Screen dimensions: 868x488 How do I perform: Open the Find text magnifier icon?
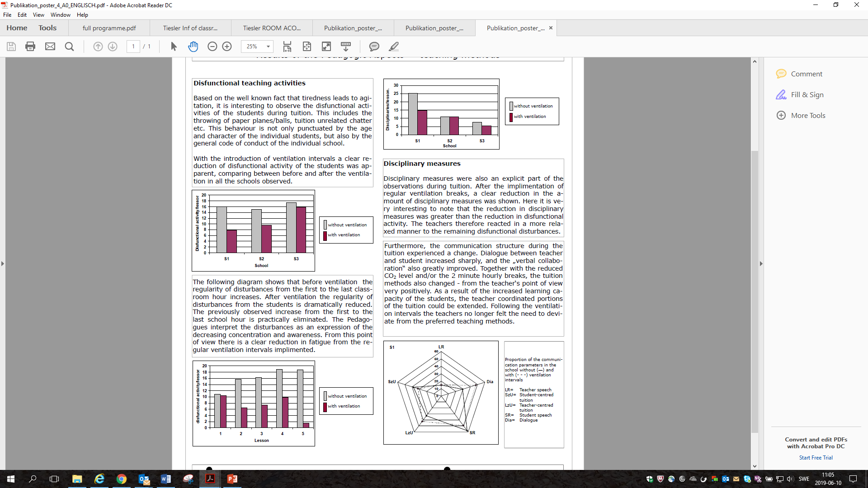[x=69, y=47]
